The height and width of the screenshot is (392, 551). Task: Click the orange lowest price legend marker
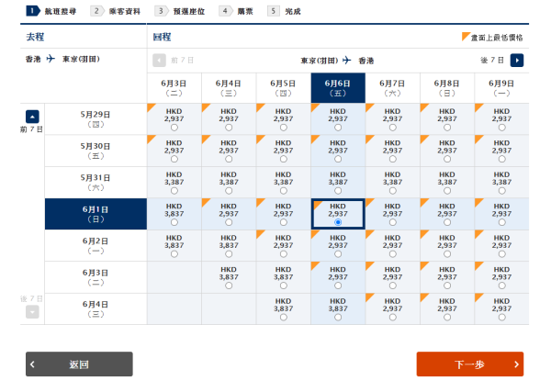466,37
